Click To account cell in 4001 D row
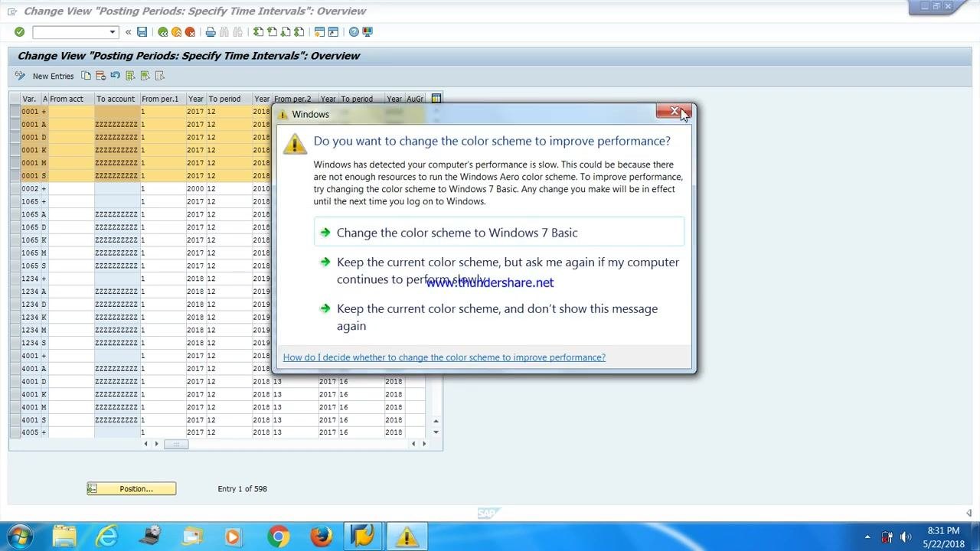980x551 pixels. click(116, 381)
